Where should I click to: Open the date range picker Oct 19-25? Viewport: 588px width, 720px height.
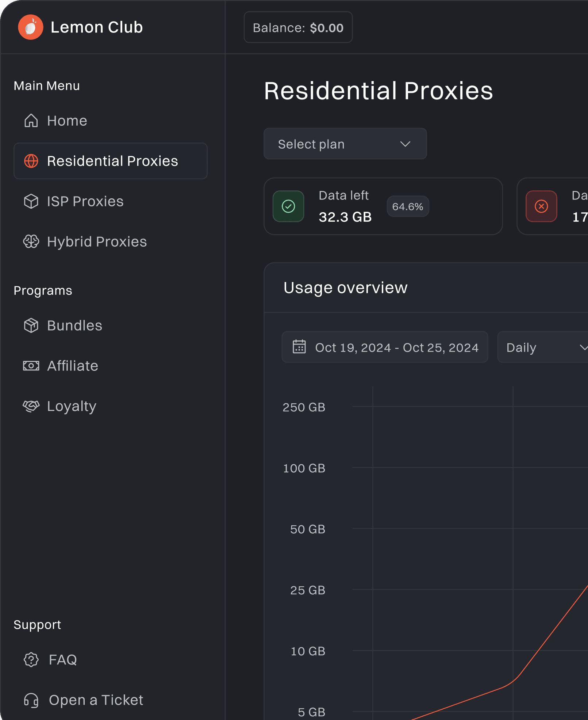(384, 347)
